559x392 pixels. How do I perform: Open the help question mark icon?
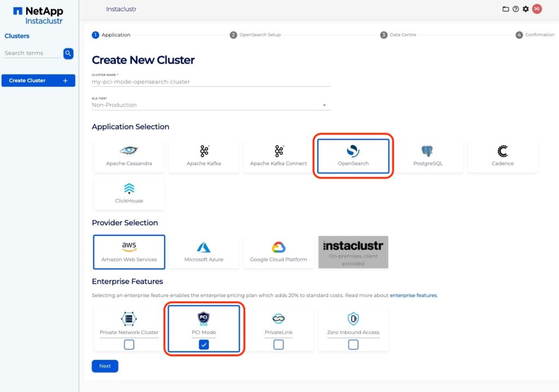click(515, 9)
